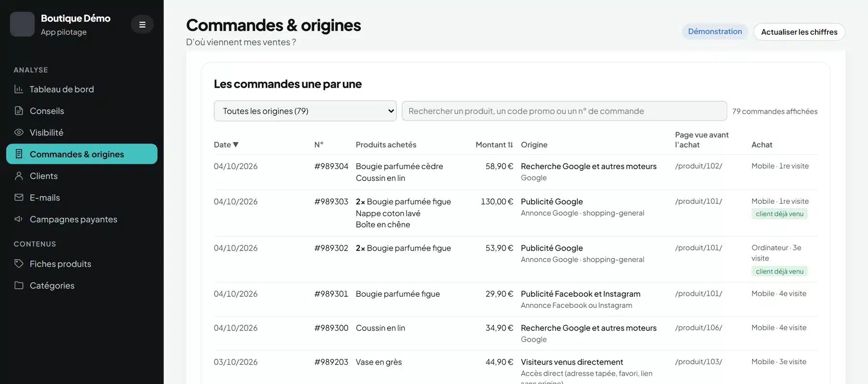Click the E-mails envelope icon

(19, 198)
